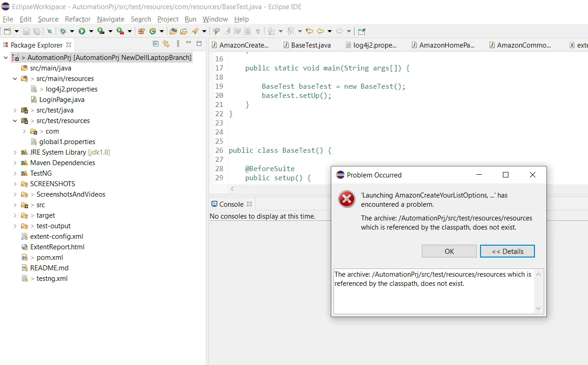This screenshot has width=588, height=365.
Task: Click the Save All toolbar icon
Action: coord(36,31)
